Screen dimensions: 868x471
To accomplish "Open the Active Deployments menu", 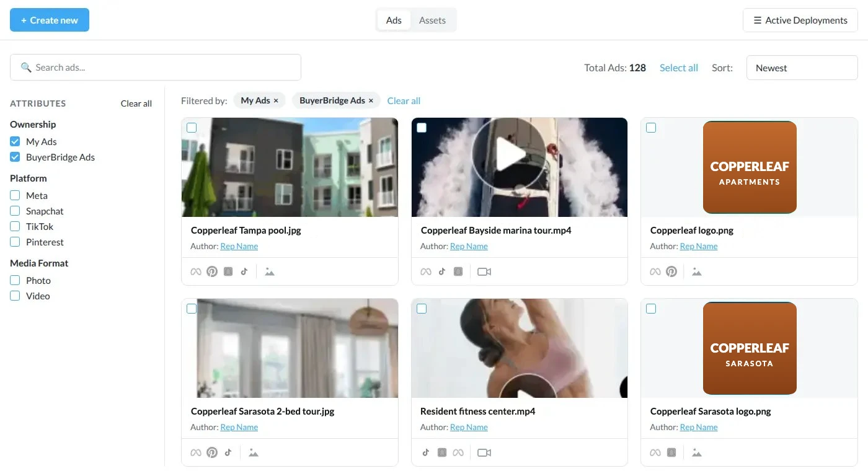I will click(800, 20).
